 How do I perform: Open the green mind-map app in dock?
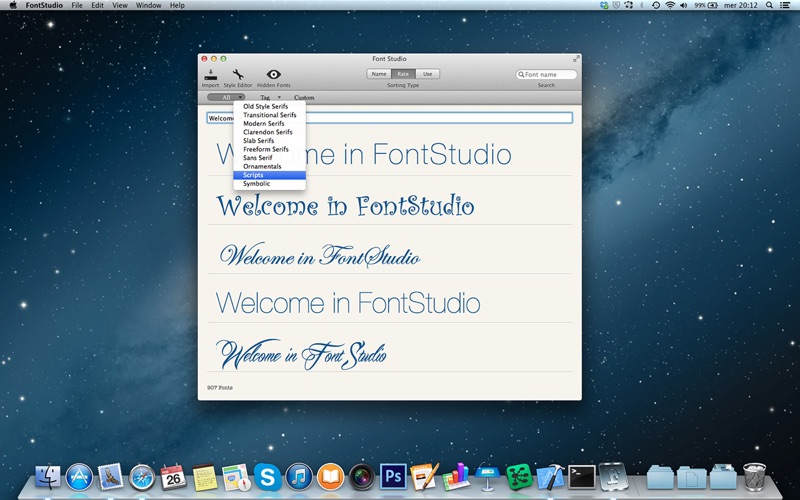[x=519, y=477]
